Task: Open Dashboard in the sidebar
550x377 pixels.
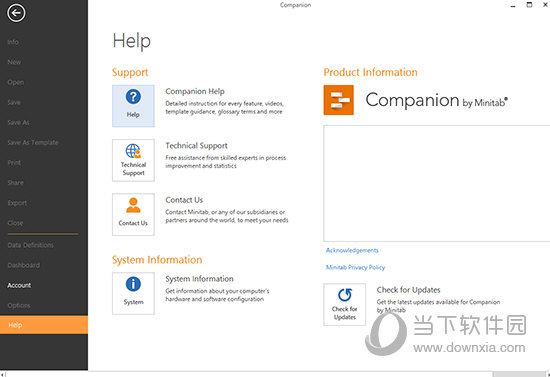Action: [x=24, y=265]
